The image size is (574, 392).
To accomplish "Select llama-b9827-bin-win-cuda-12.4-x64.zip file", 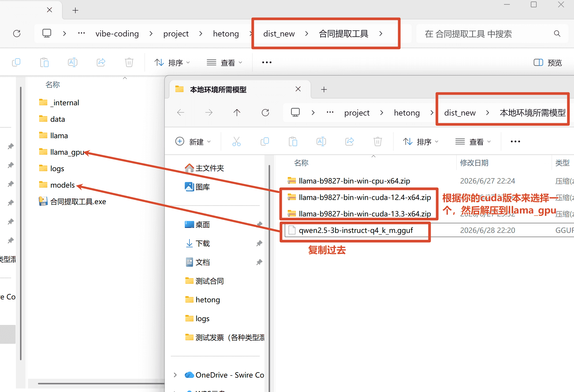I will pos(359,197).
